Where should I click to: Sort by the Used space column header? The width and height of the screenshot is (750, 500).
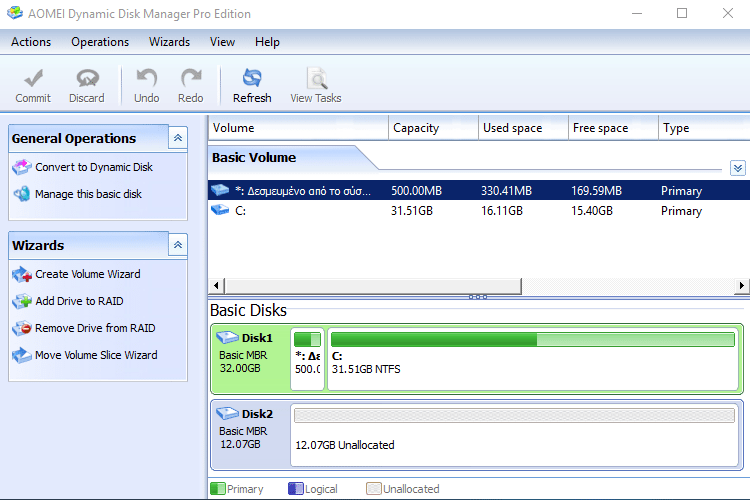pyautogui.click(x=523, y=128)
